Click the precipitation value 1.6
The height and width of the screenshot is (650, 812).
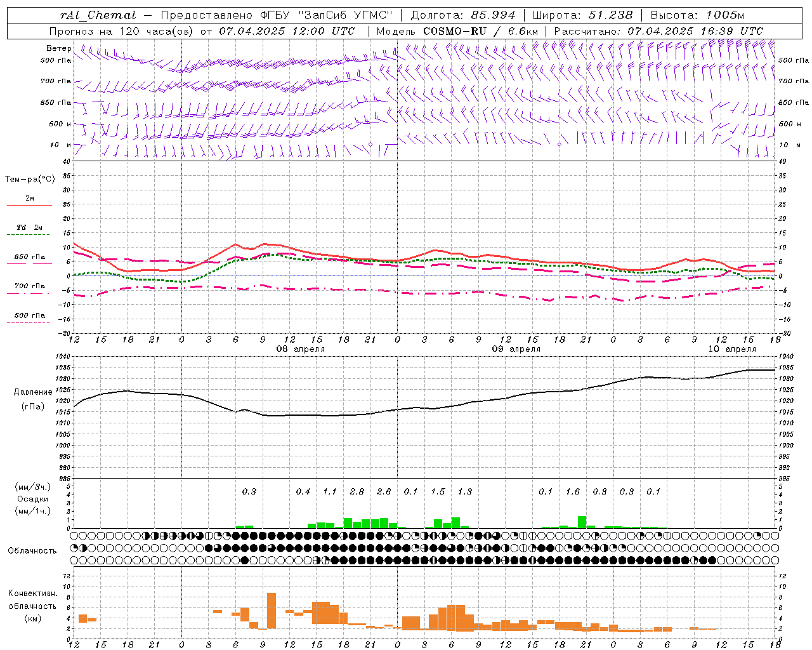pyautogui.click(x=573, y=492)
